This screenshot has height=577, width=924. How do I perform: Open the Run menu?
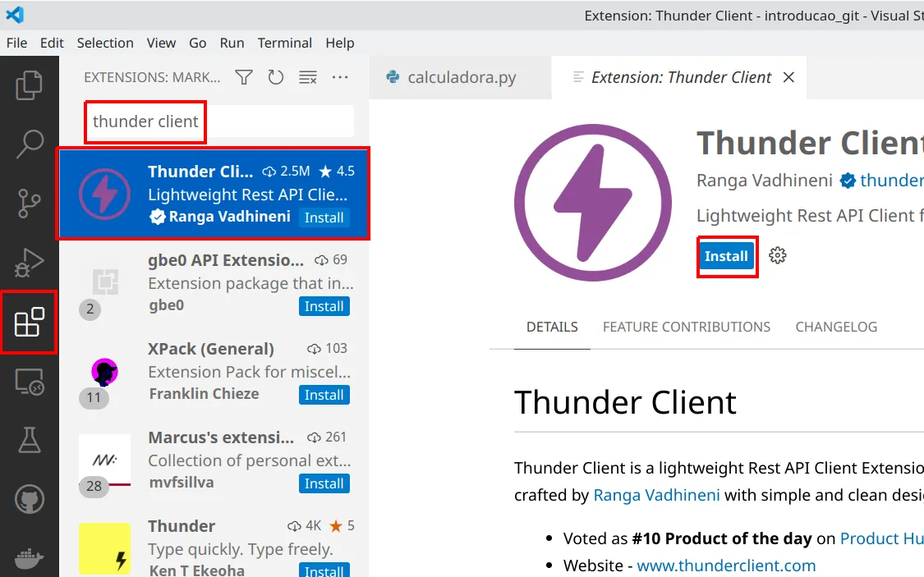pos(232,43)
